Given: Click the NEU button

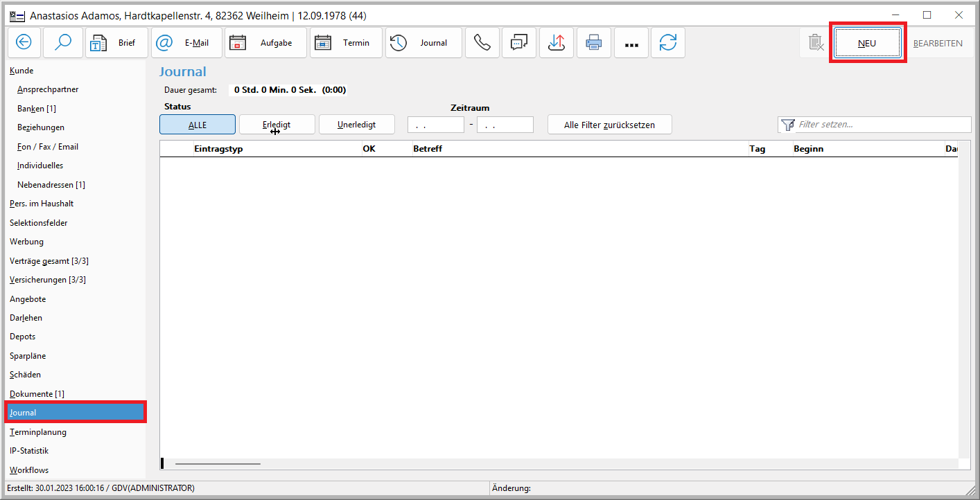Looking at the screenshot, I should (x=867, y=43).
